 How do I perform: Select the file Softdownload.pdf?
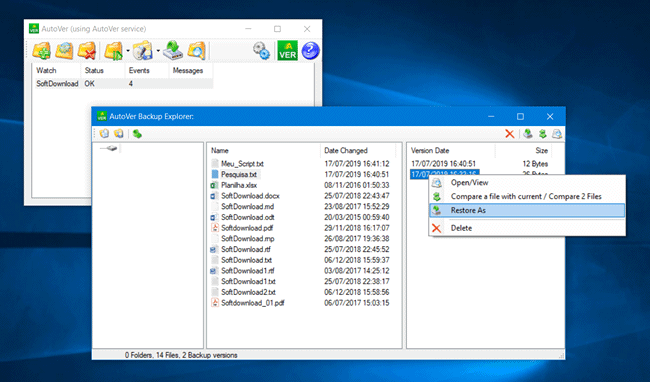coord(247,228)
